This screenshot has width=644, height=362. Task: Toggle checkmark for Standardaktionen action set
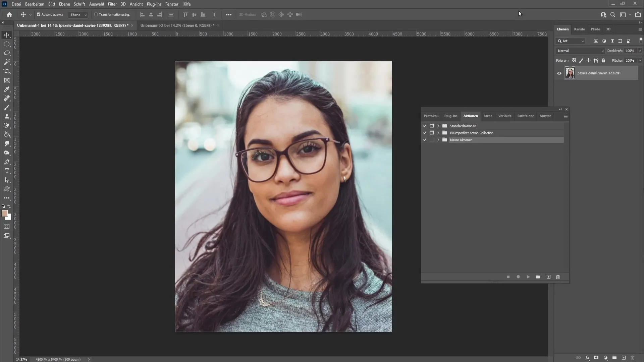tap(425, 126)
